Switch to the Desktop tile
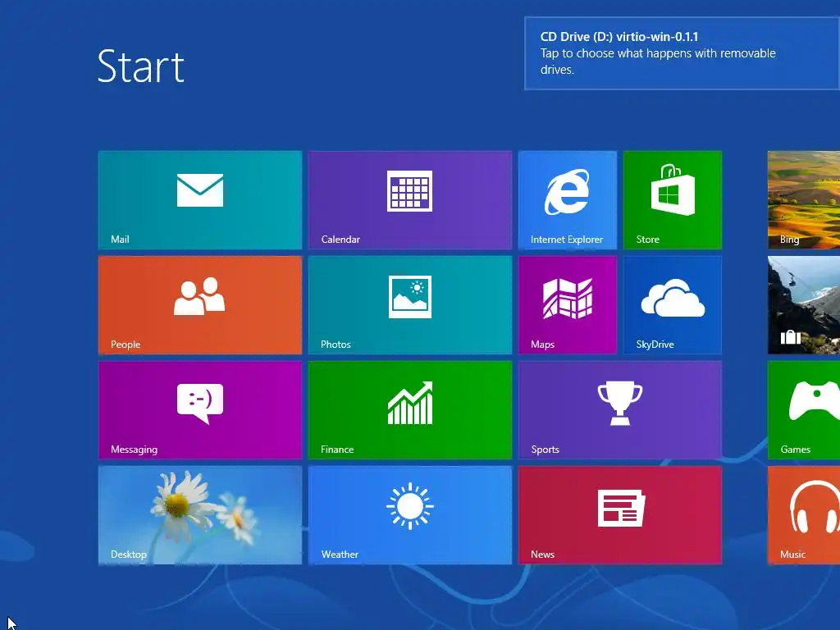Image resolution: width=840 pixels, height=630 pixels. (x=200, y=515)
